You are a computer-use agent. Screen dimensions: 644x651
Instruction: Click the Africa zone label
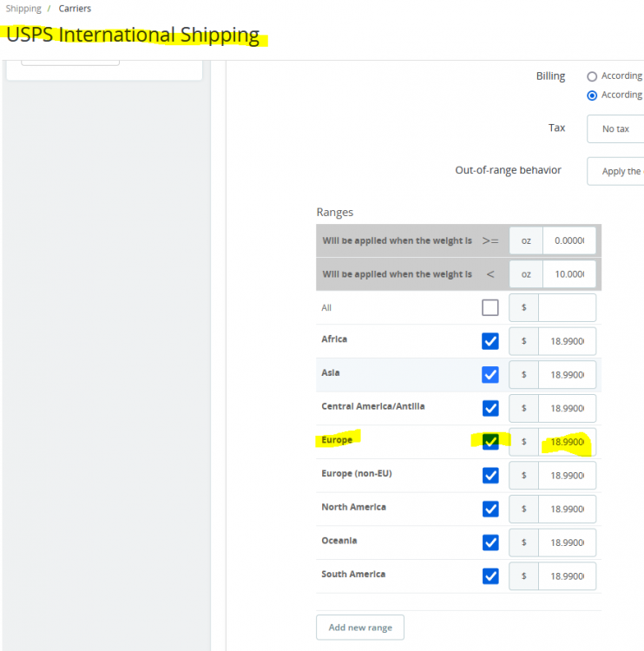[x=334, y=339]
